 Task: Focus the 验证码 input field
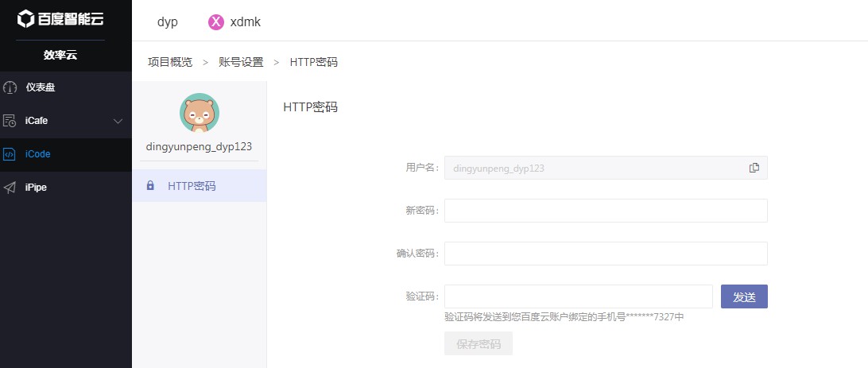579,296
